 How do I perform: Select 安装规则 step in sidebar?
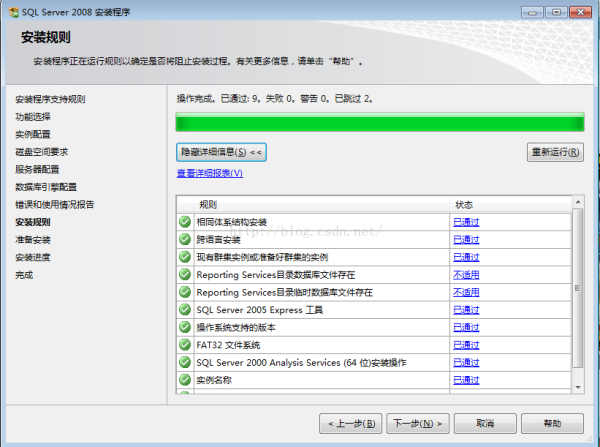33,222
